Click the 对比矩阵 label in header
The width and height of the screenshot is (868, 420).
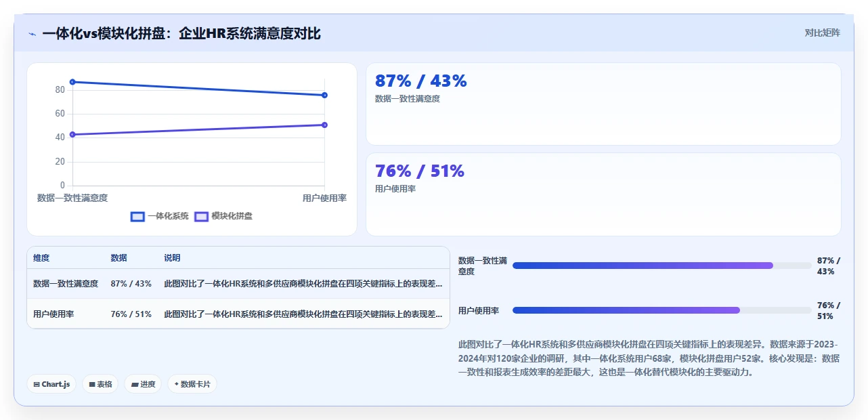pos(823,33)
